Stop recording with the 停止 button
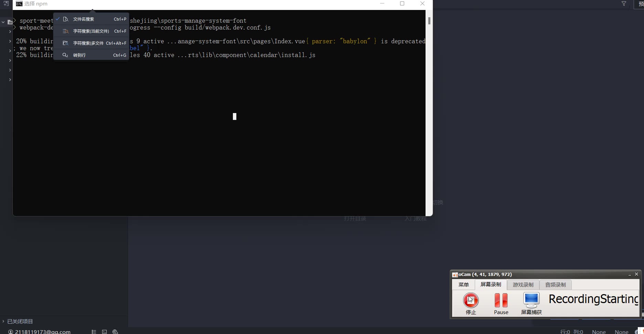644x334 pixels. pos(471,303)
